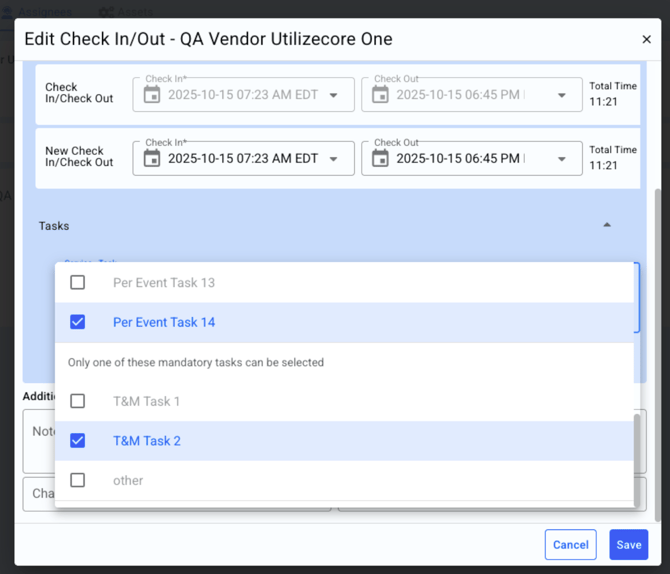Check the Per Event Task 13 checkbox
This screenshot has height=574, width=670.
click(78, 283)
